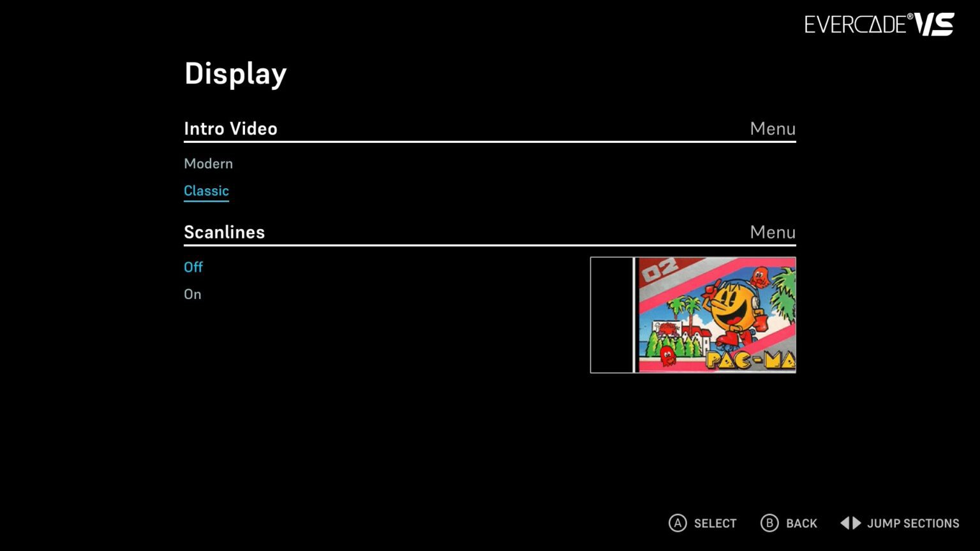The width and height of the screenshot is (980, 551).
Task: Select the Modern intro video option
Action: [x=208, y=163]
